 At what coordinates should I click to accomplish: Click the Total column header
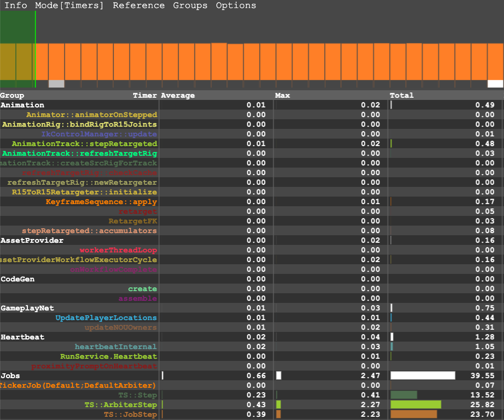(x=402, y=96)
